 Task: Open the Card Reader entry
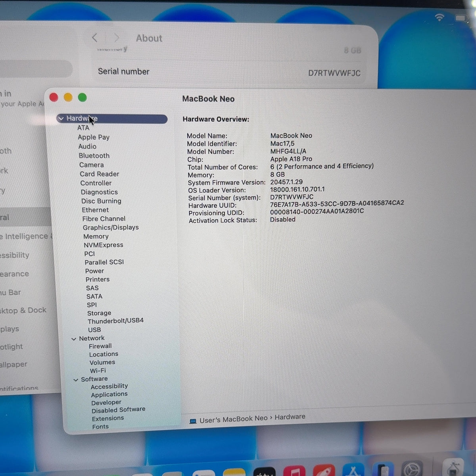99,174
